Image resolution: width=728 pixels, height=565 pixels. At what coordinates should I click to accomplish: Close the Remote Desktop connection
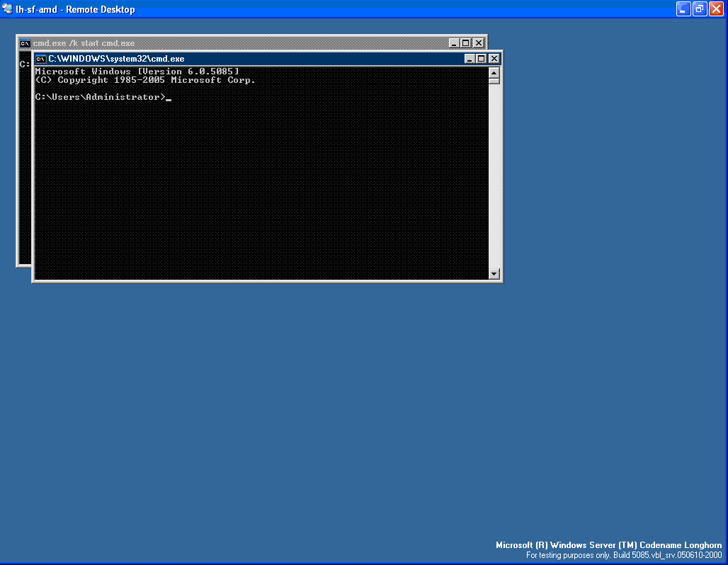pyautogui.click(x=717, y=9)
